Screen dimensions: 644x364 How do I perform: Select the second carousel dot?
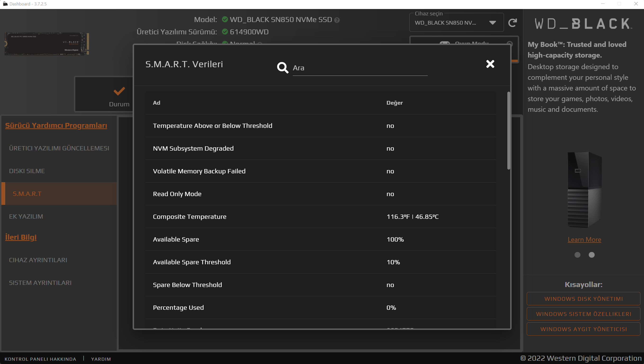(591, 255)
